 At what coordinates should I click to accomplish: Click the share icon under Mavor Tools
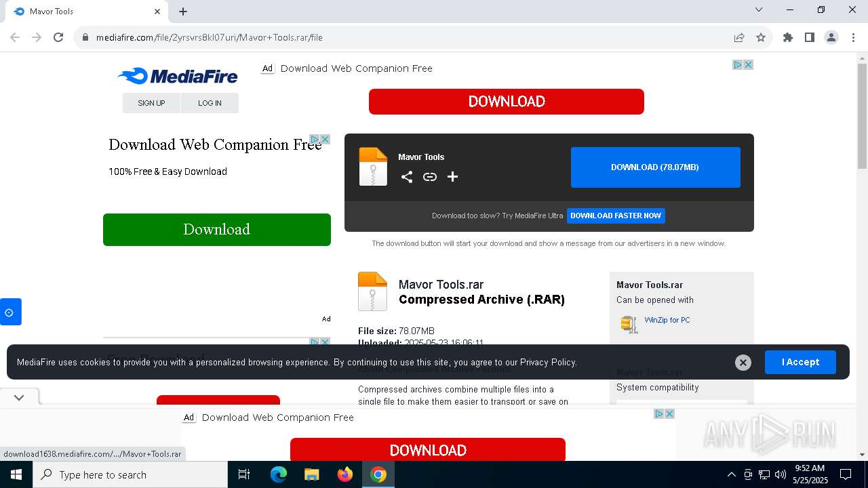pos(407,177)
